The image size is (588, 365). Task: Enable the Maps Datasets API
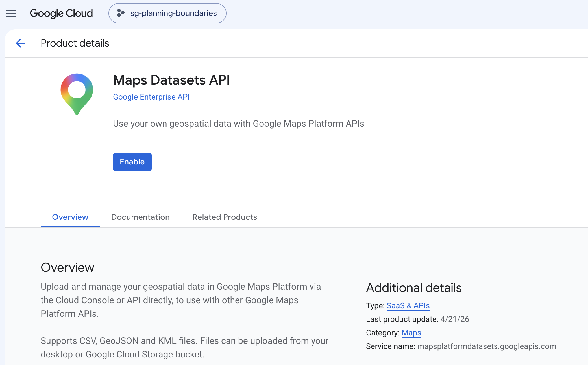coord(132,162)
